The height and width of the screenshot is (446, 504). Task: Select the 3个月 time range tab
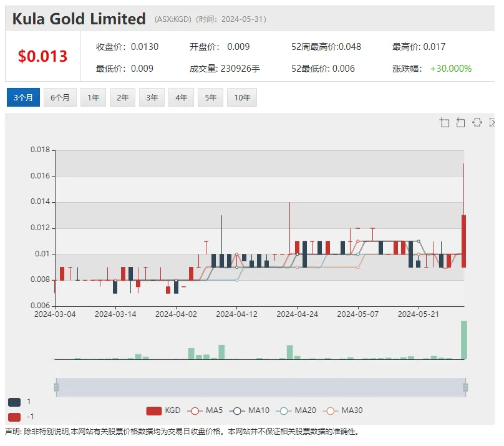pyautogui.click(x=23, y=97)
